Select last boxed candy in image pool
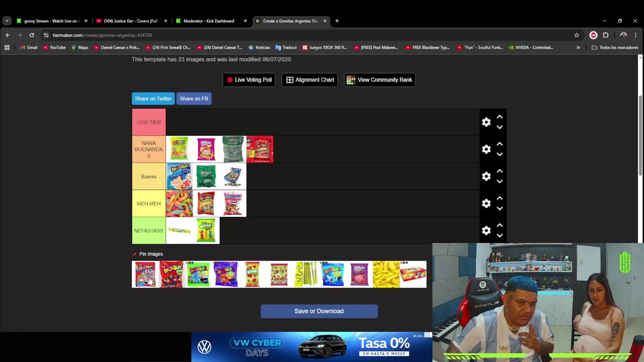644x362 pixels. [x=413, y=275]
